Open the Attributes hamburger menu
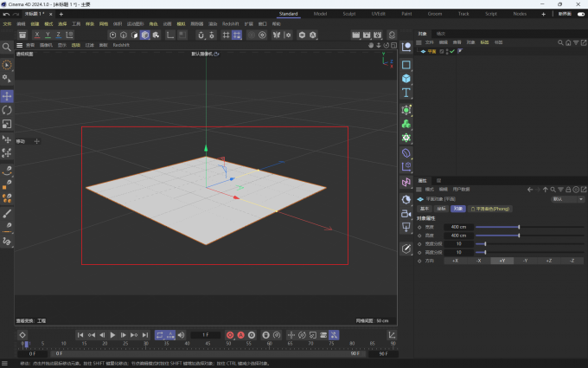Image resolution: width=588 pixels, height=368 pixels. pos(419,190)
